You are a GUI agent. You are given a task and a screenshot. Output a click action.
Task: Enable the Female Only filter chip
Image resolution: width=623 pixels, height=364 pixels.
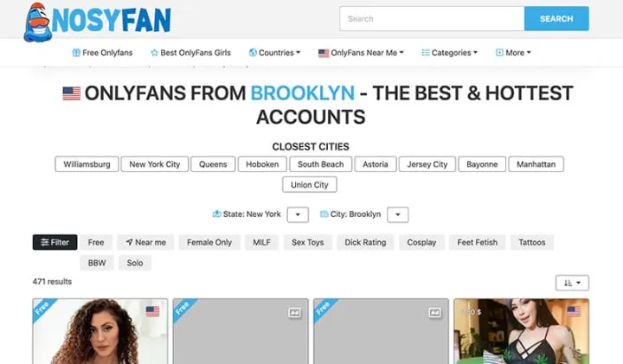(209, 242)
